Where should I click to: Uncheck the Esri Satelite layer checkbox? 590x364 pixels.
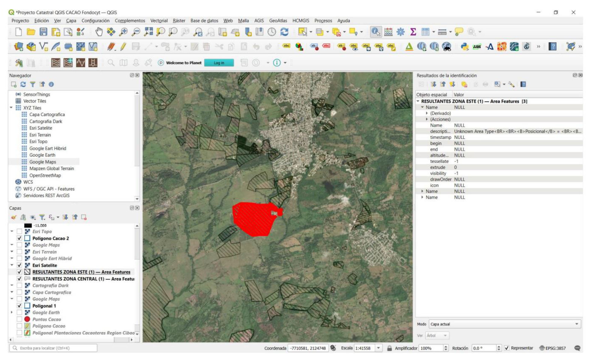pyautogui.click(x=19, y=265)
